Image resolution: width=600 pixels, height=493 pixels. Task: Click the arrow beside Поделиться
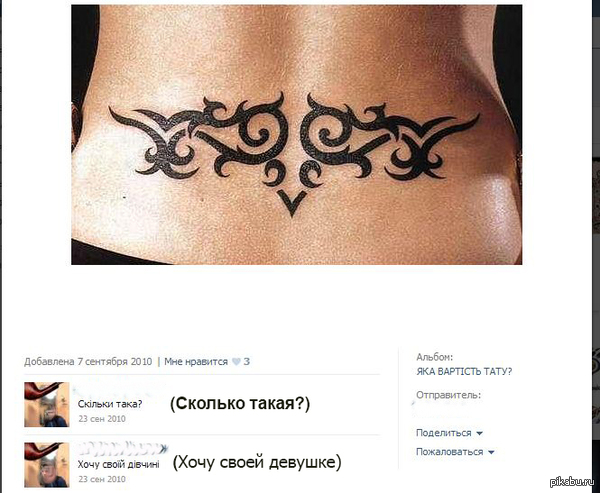tap(479, 434)
